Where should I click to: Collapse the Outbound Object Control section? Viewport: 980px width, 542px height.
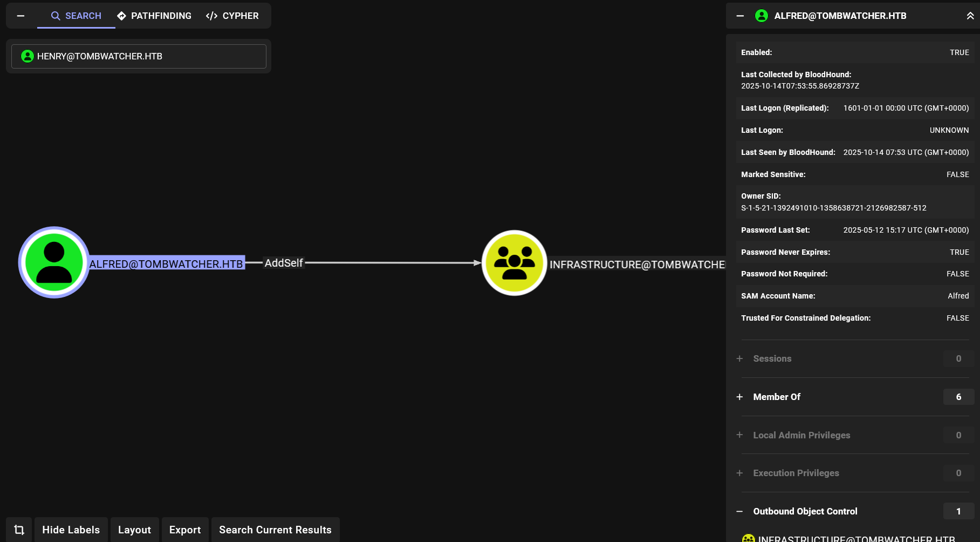click(x=739, y=511)
